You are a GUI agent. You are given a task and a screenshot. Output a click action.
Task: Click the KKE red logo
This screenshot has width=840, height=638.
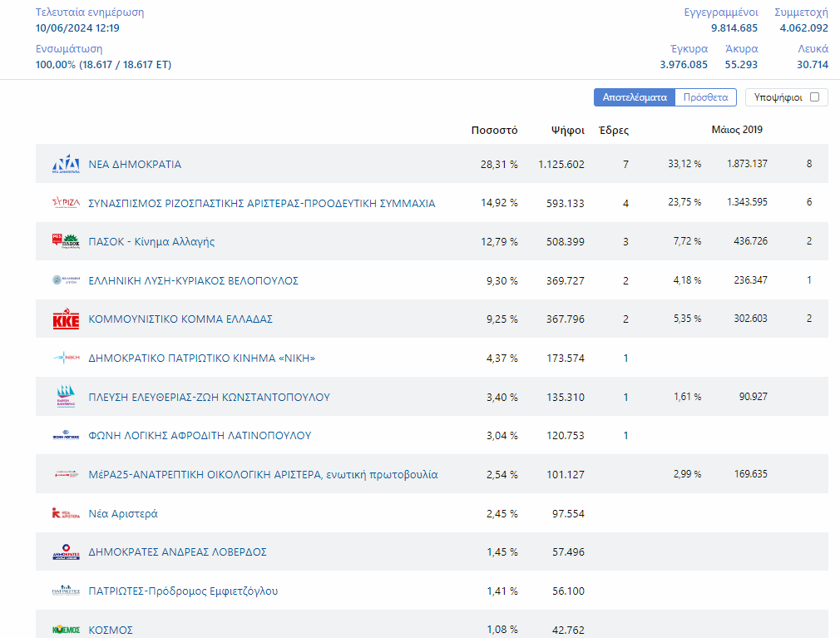coord(66,319)
